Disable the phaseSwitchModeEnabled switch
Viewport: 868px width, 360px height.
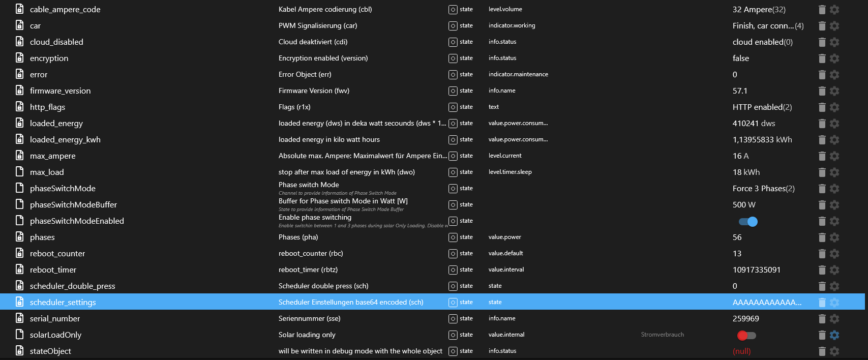748,221
